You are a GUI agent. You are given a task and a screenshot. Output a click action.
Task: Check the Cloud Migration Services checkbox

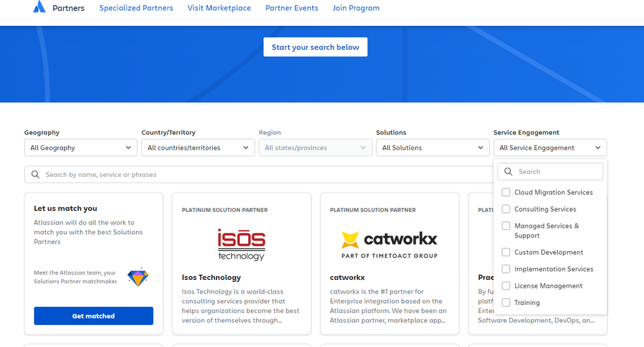click(506, 192)
